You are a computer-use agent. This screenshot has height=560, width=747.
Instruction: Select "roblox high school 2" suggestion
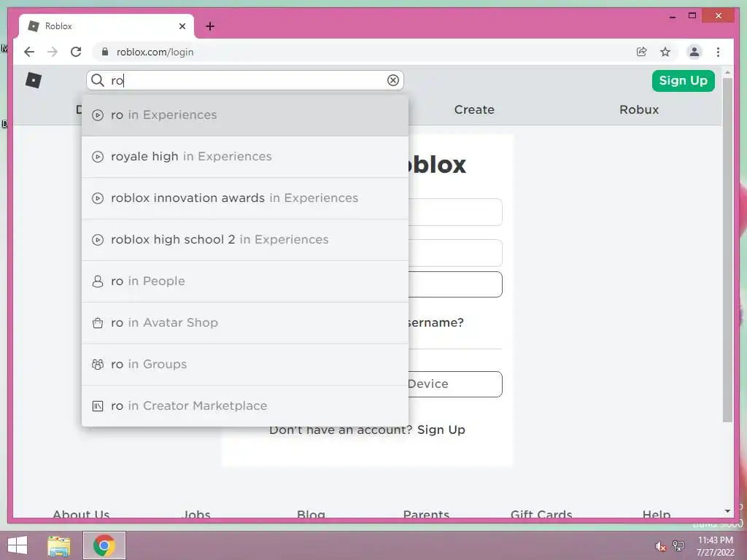[x=245, y=239]
